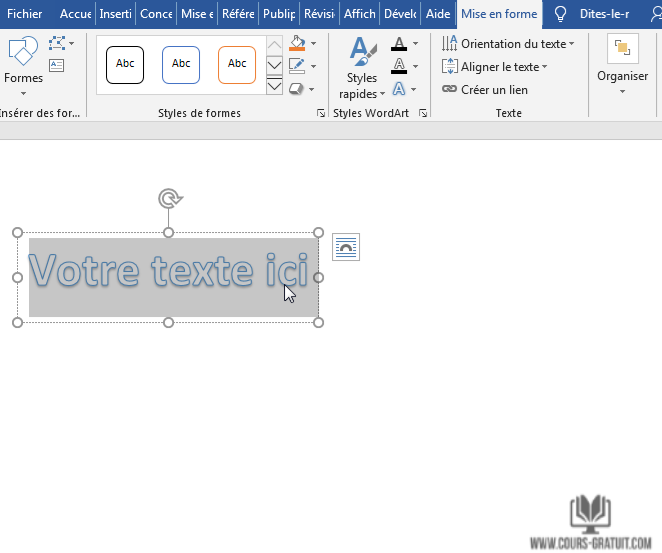662x553 pixels.
Task: Click the shape fill paint bucket icon
Action: 297,44
